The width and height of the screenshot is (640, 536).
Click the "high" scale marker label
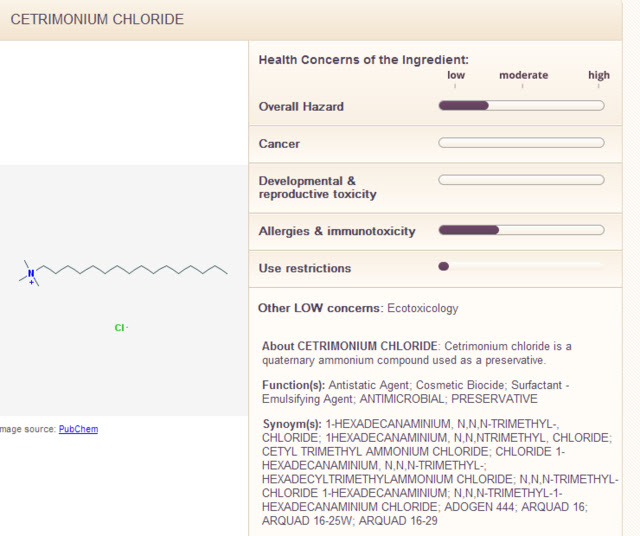point(598,75)
